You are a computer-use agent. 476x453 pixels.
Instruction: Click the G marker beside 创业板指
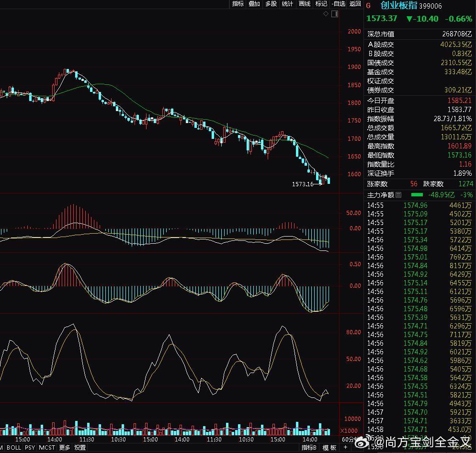click(x=368, y=6)
